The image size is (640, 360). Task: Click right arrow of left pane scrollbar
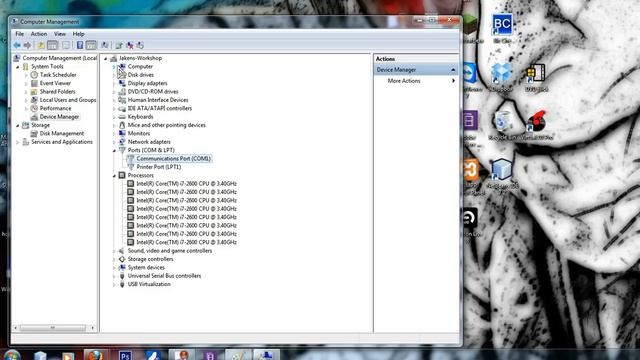[x=93, y=328]
